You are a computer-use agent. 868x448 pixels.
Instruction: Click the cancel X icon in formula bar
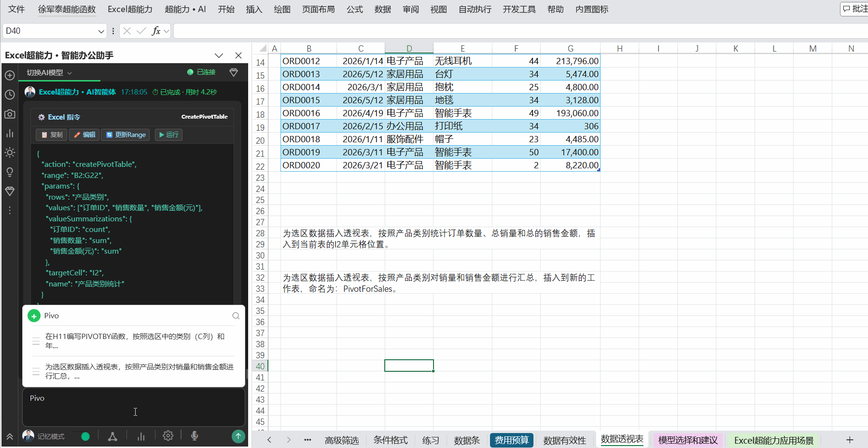click(127, 31)
